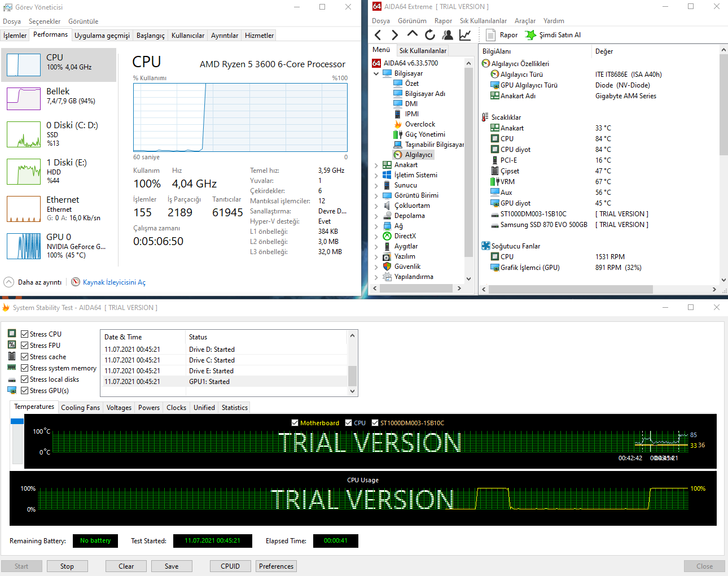728x576 pixels.
Task: Select the Güvenlik shield icon in tree
Action: click(387, 267)
